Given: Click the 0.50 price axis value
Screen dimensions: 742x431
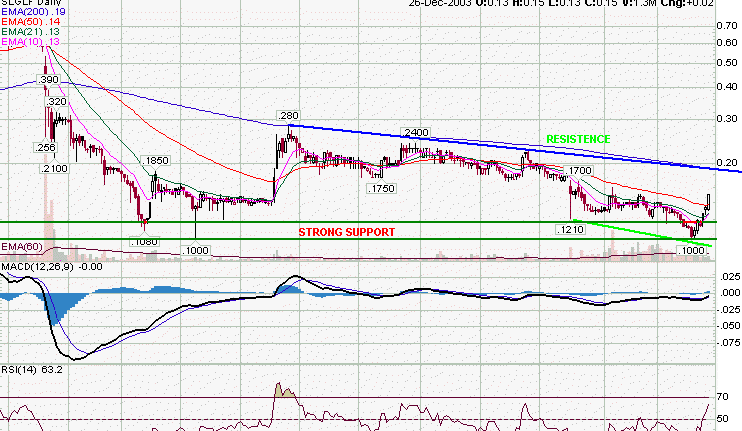Looking at the screenshot, I should (x=727, y=62).
